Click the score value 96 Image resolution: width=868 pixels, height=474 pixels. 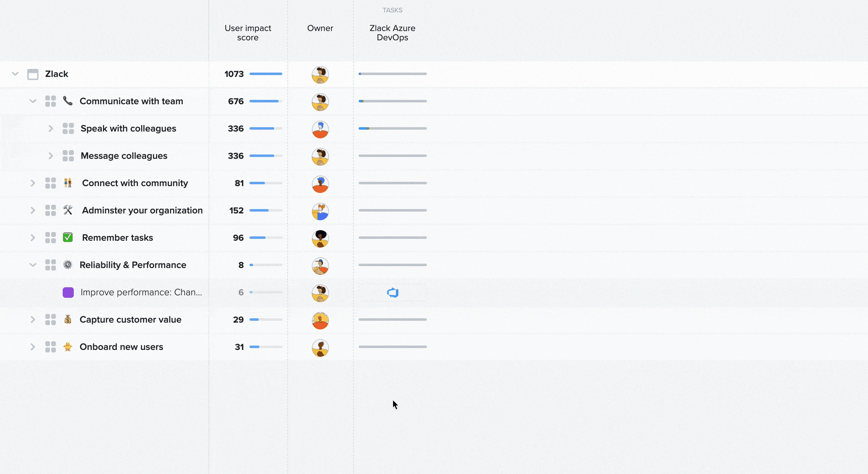coord(238,238)
